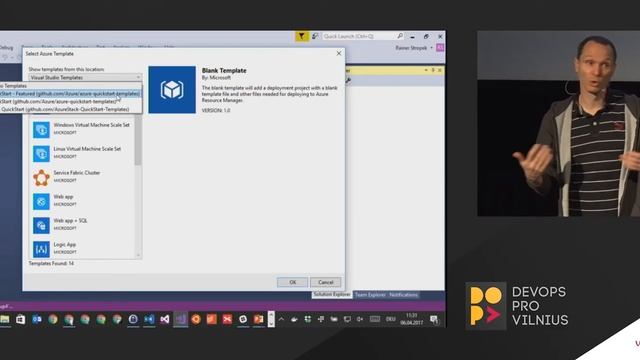
Task: Open Outlook from the taskbar
Action: (37, 319)
